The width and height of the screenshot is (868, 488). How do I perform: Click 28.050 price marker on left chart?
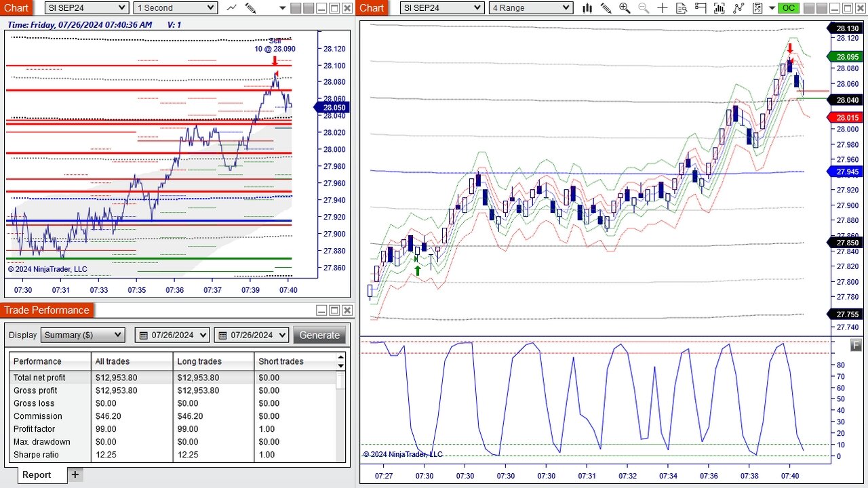[x=332, y=107]
